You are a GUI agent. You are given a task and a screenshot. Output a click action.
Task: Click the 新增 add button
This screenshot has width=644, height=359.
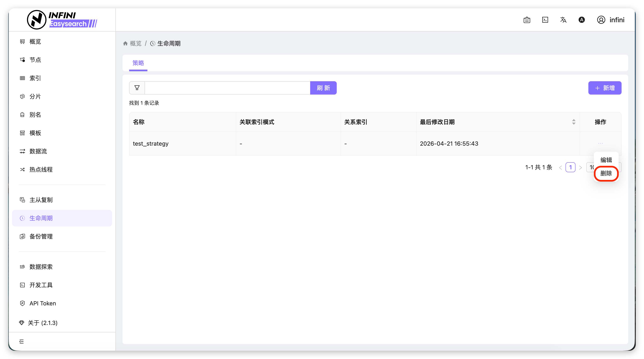click(x=605, y=88)
